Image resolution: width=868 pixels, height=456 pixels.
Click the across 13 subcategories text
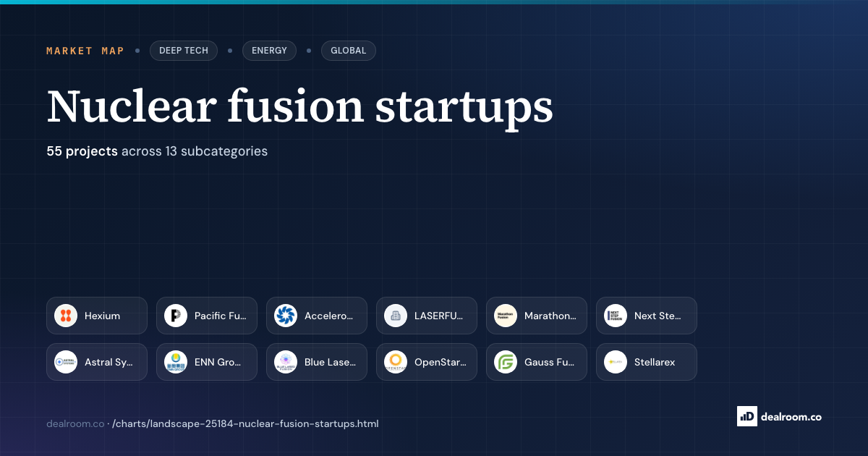click(195, 151)
